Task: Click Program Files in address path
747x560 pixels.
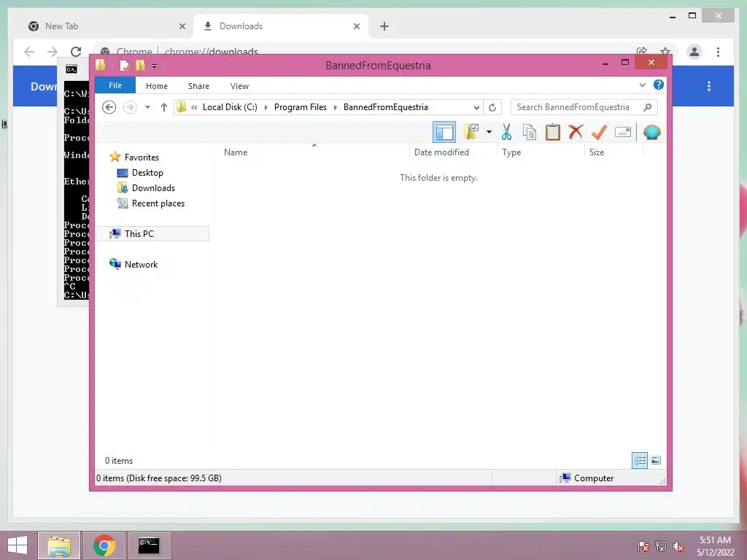Action: point(300,107)
